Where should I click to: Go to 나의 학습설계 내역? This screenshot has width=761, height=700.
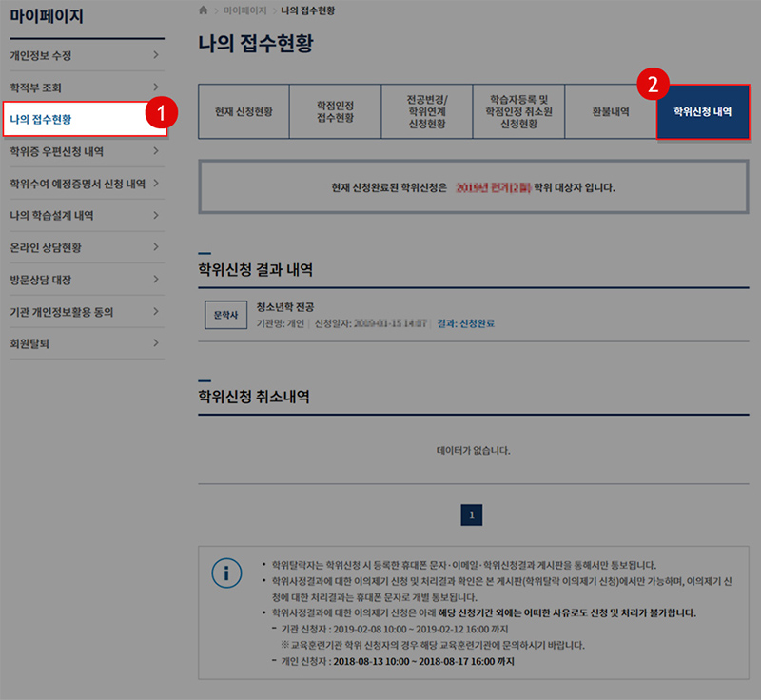(x=51, y=216)
